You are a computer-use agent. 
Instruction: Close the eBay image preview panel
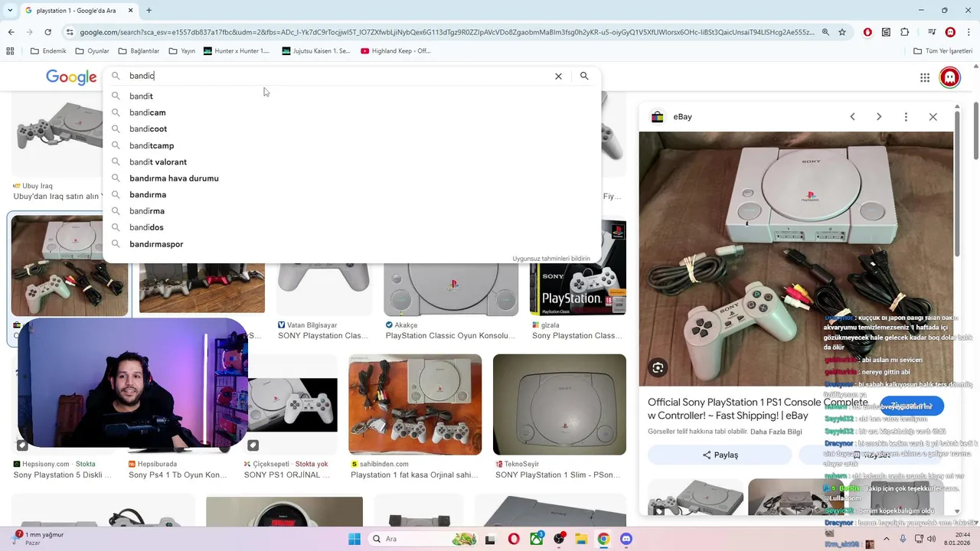[933, 116]
